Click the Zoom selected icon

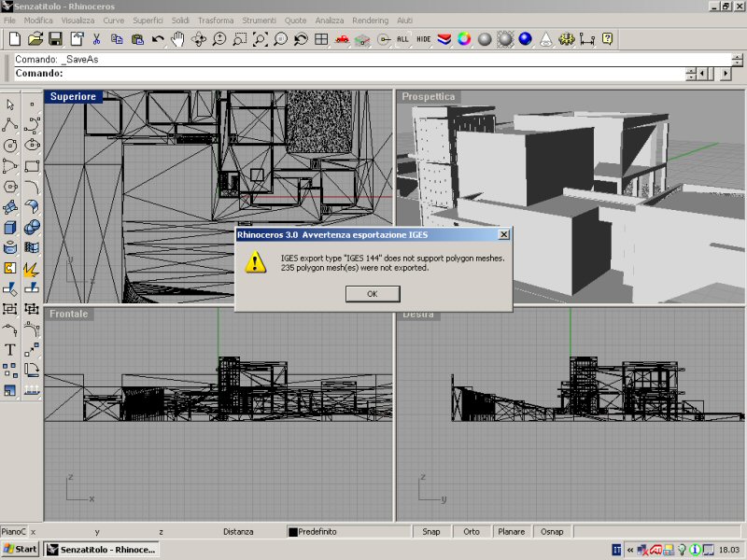(281, 39)
